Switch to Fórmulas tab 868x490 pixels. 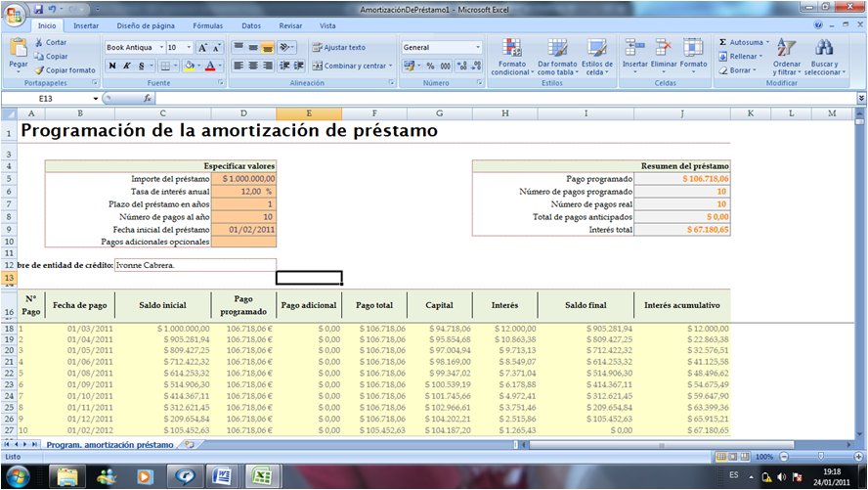click(x=207, y=25)
